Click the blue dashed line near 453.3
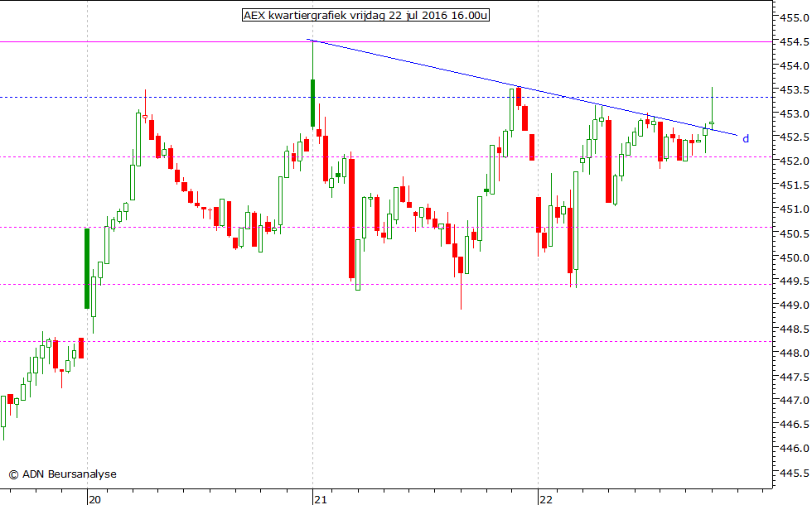 coord(386,98)
